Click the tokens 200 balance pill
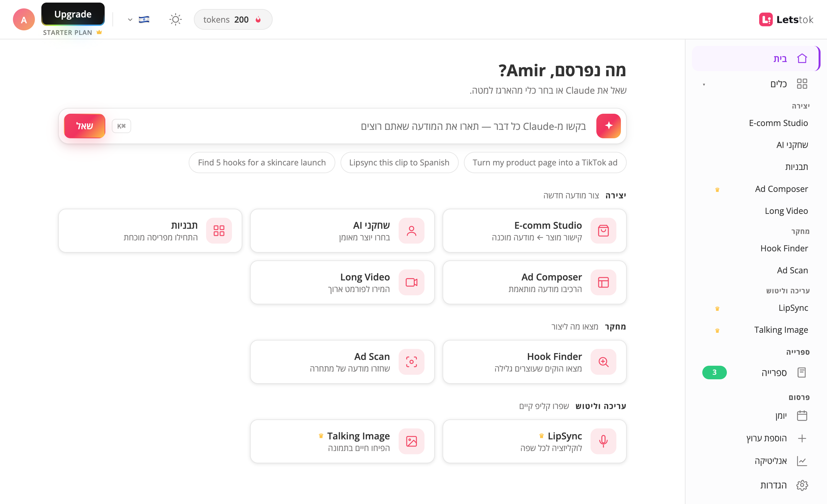This screenshot has width=827, height=504. coord(233,19)
